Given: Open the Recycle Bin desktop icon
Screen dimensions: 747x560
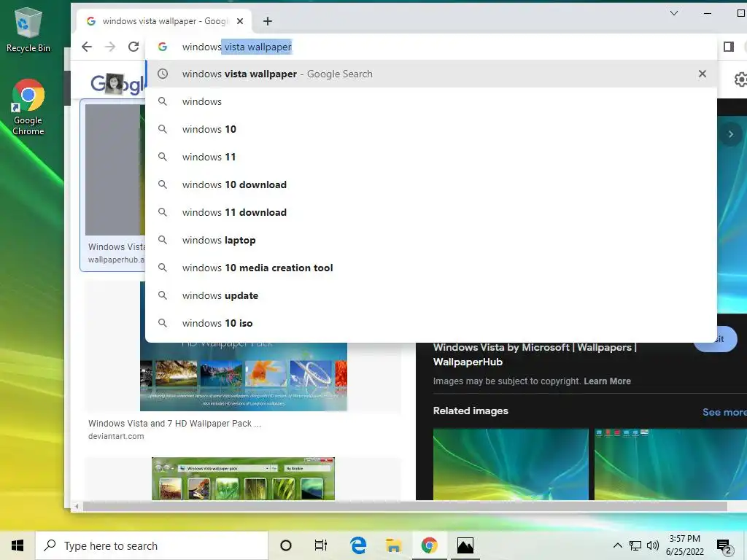Looking at the screenshot, I should tap(28, 29).
